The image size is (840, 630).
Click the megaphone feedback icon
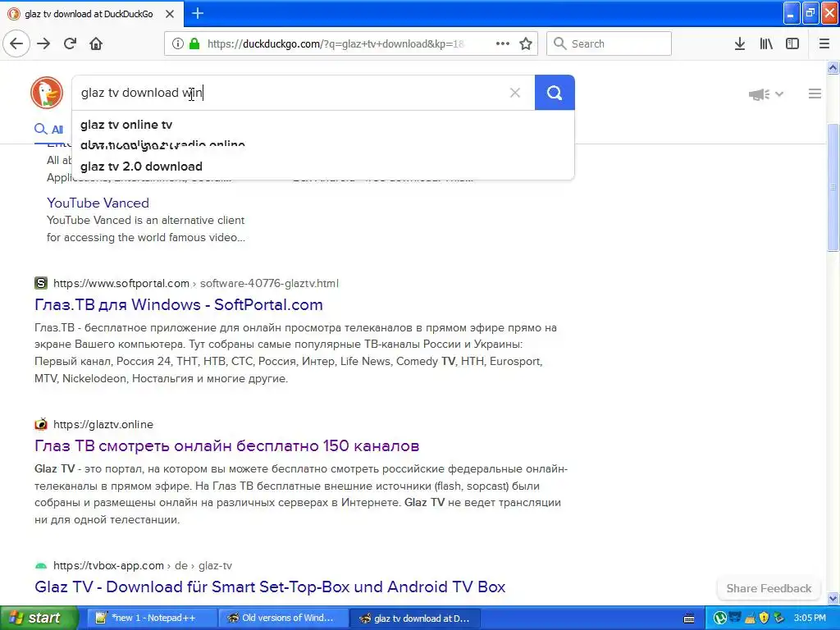[759, 95]
